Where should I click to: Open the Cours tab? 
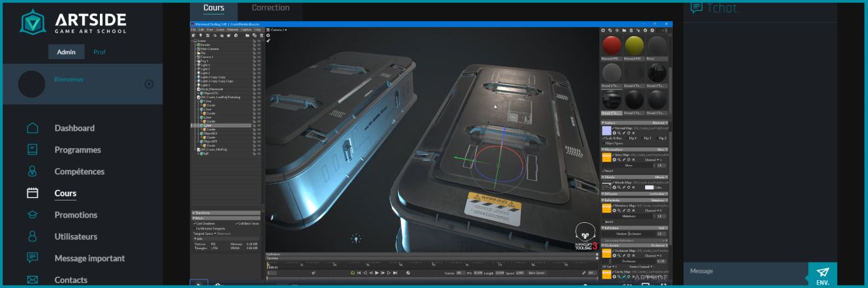(214, 9)
